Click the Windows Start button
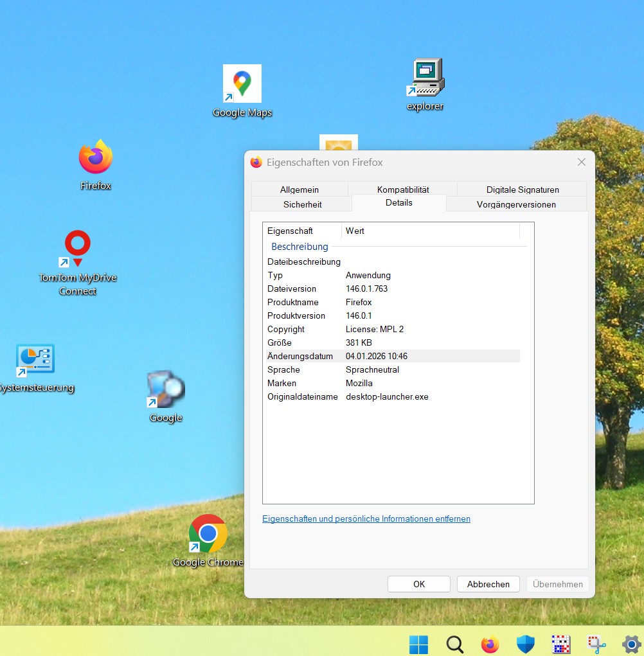Screen dimensions: 644x656 pyautogui.click(x=418, y=644)
